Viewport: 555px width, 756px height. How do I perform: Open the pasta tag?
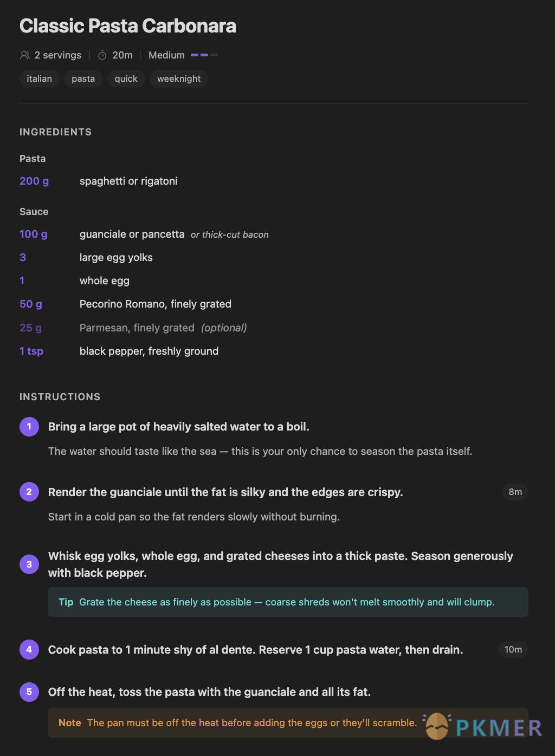point(83,79)
